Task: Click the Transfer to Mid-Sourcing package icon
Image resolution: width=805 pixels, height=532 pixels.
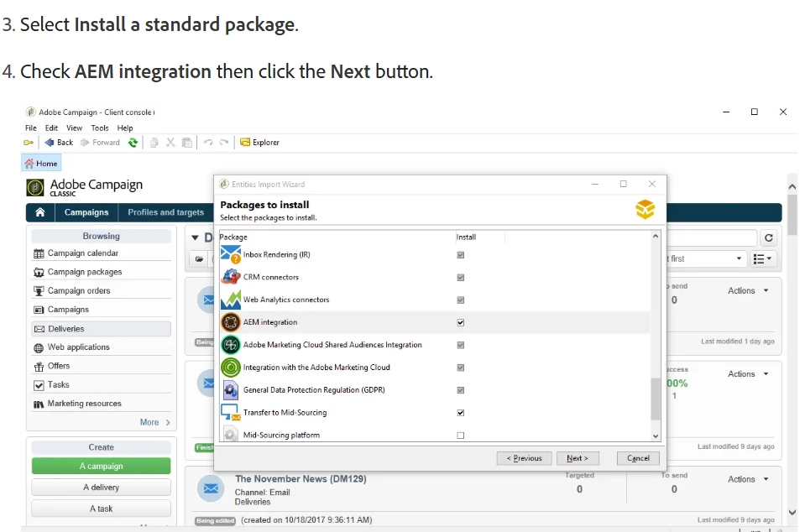Action: [231, 413]
